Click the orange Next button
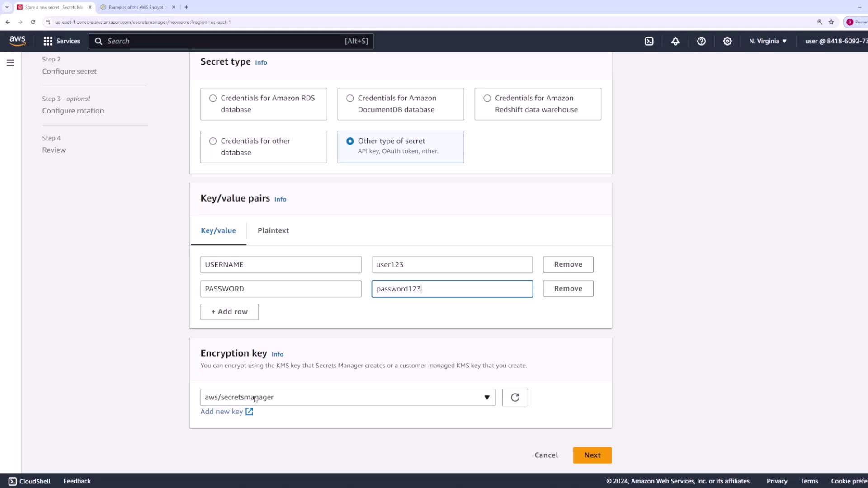Viewport: 868px width, 488px height. click(592, 455)
